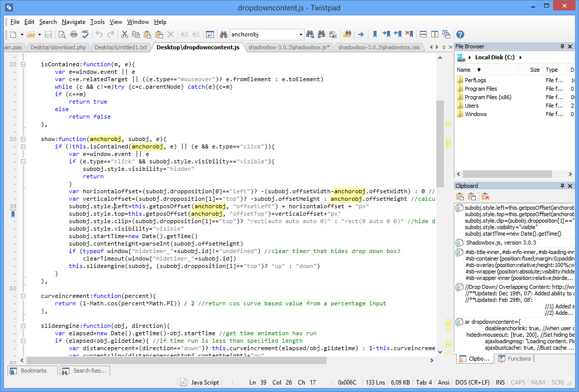The image size is (579, 392).
Task: Click the Print Preview toolbar icon
Action: 62,34
